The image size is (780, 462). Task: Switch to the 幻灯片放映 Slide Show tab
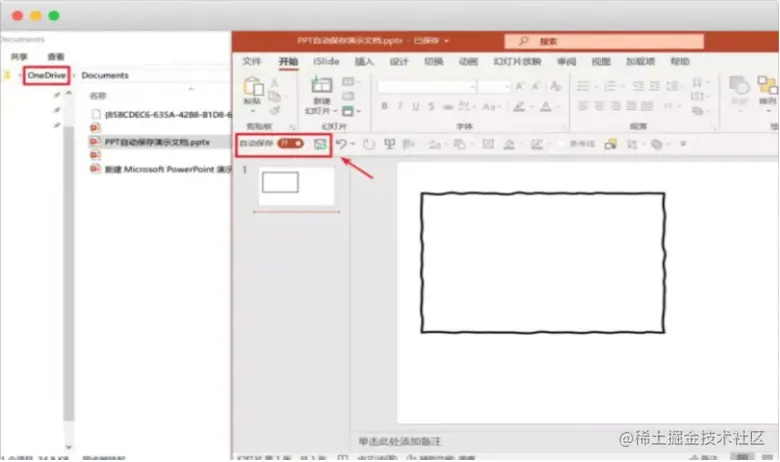coord(517,62)
